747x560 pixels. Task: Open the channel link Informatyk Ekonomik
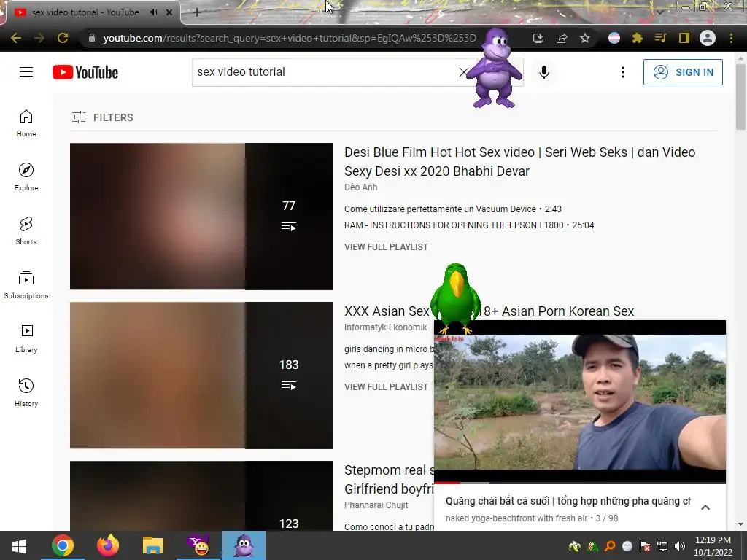coord(385,327)
